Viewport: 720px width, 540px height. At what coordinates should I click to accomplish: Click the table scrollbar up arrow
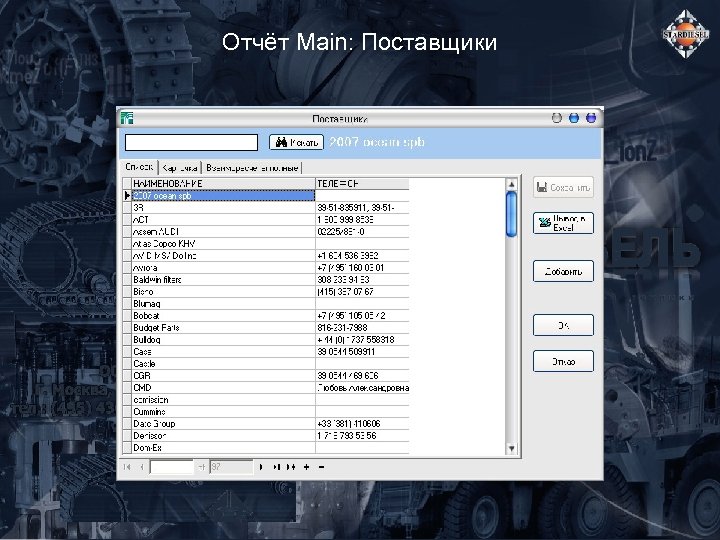pos(511,185)
